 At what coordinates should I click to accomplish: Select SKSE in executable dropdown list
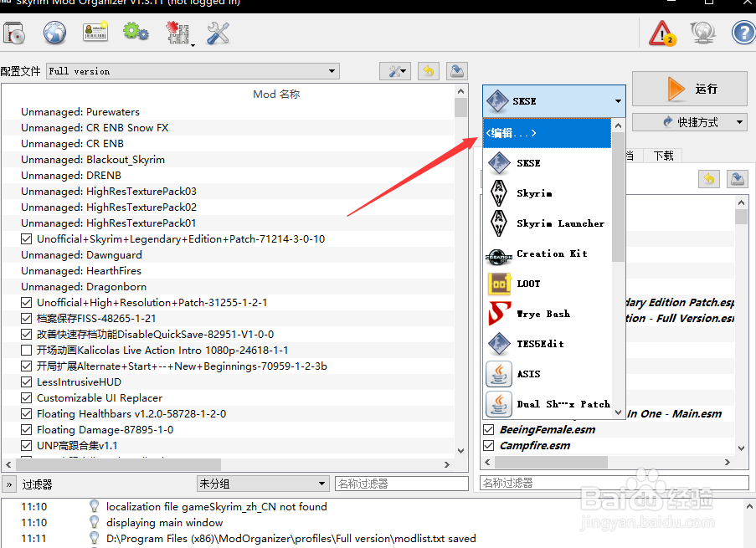coord(548,163)
